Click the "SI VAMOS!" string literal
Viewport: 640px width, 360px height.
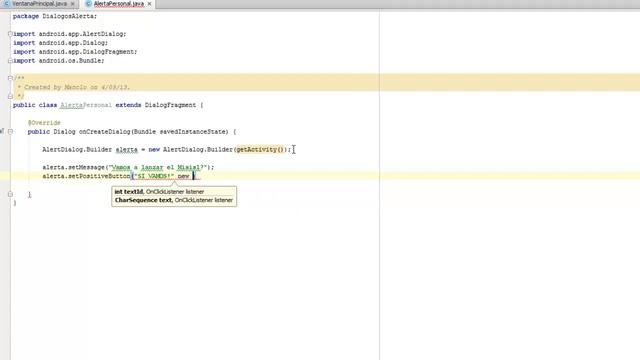[154, 176]
